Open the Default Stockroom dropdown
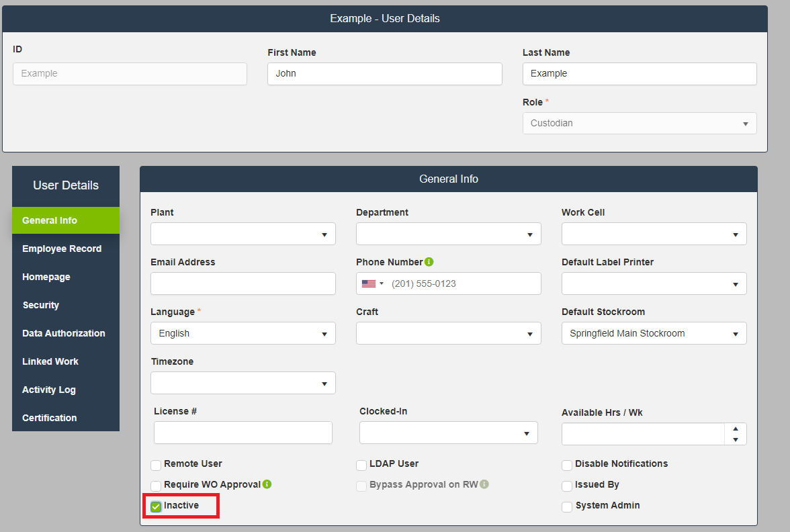This screenshot has width=790, height=532. coord(654,333)
